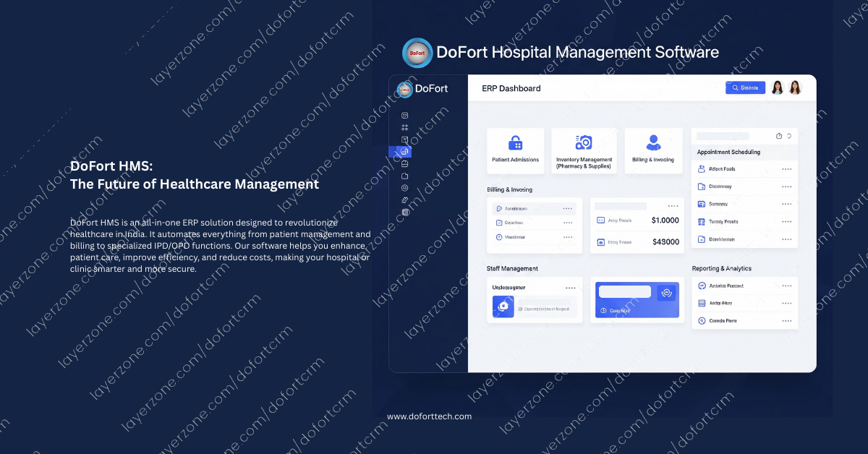Open the Billing & Invoicing card with person icon
The width and height of the screenshot is (868, 454).
pos(653,150)
